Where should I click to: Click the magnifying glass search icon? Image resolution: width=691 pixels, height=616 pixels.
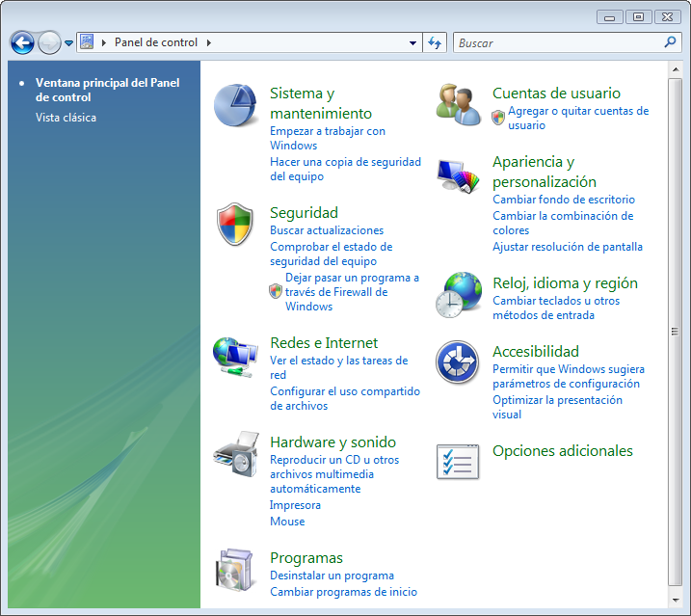click(670, 42)
